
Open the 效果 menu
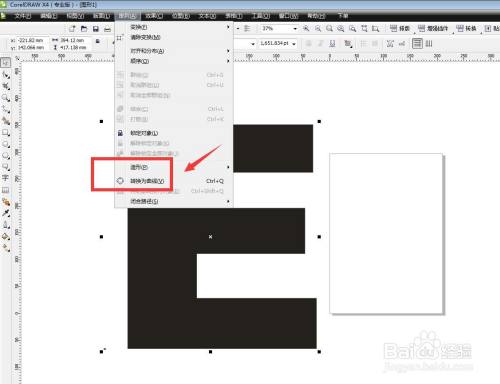click(154, 16)
